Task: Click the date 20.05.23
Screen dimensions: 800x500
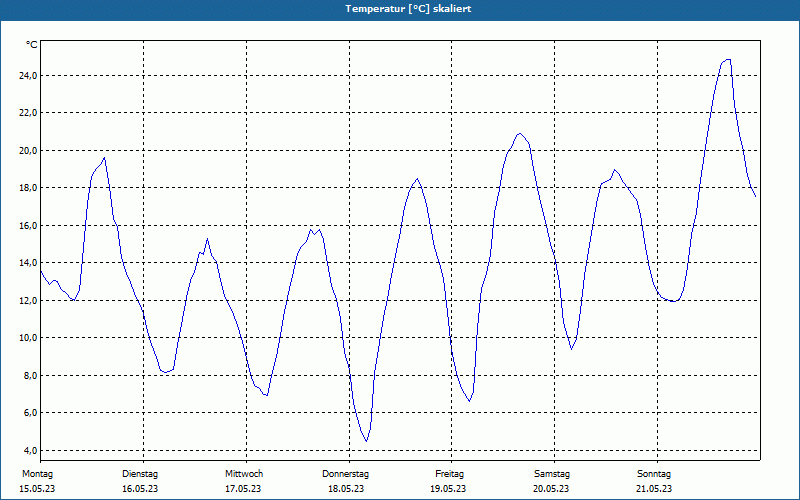Action: [x=551, y=489]
